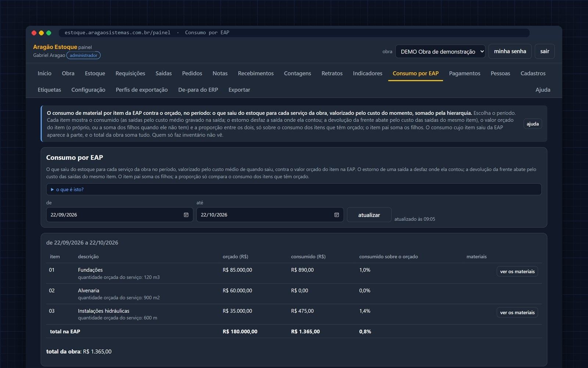Switch to the Indicadores tab
This screenshot has height=368, width=588.
pos(367,73)
